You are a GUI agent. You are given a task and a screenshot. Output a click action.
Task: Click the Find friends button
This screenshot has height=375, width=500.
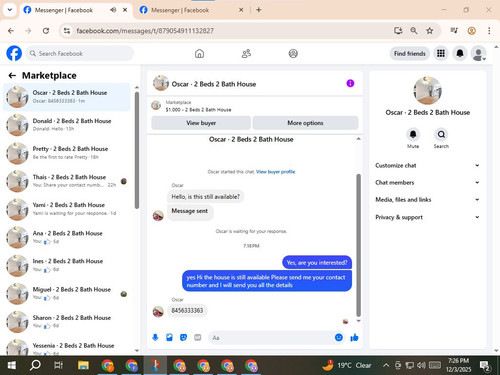coord(410,53)
